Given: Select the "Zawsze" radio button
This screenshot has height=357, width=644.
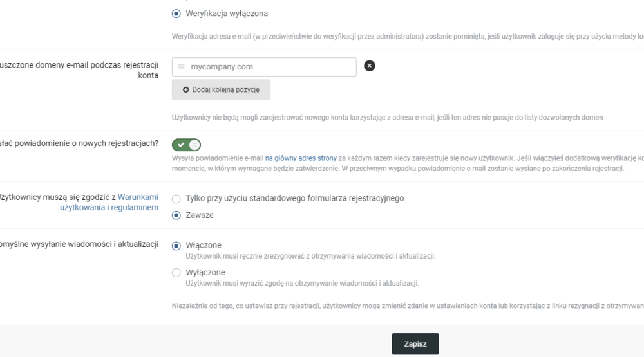Looking at the screenshot, I should tap(176, 215).
